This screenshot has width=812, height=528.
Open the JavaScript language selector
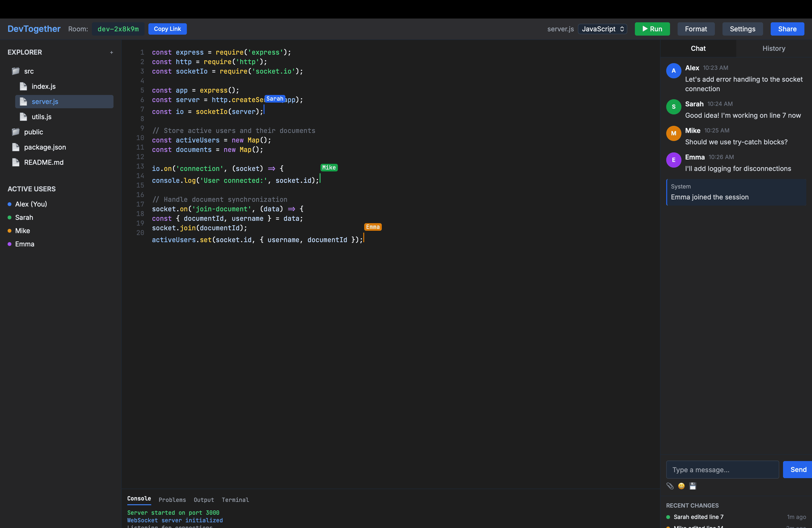603,29
